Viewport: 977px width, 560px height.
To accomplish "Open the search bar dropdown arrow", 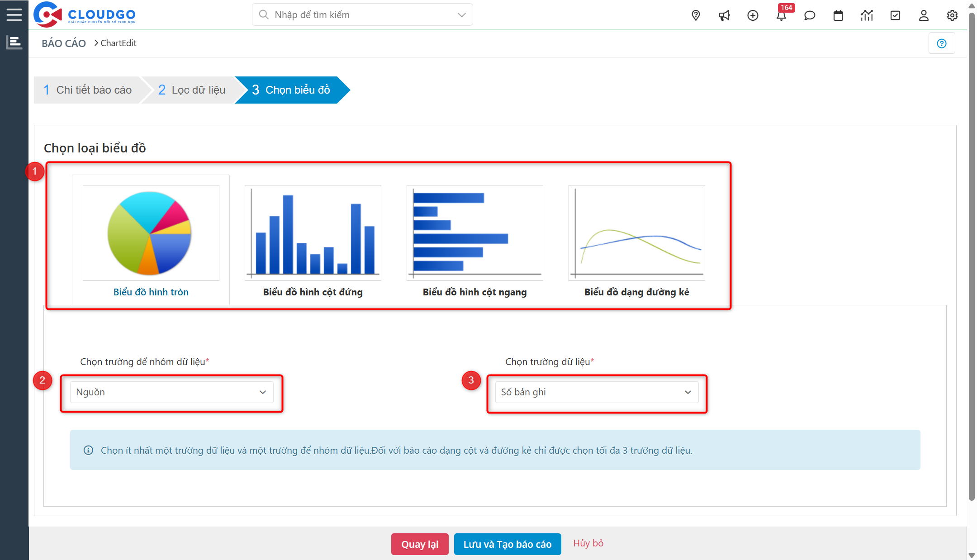I will pyautogui.click(x=461, y=14).
